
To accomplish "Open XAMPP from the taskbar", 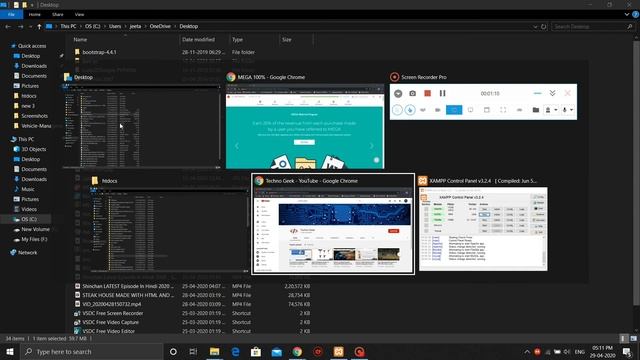I will click(338, 351).
